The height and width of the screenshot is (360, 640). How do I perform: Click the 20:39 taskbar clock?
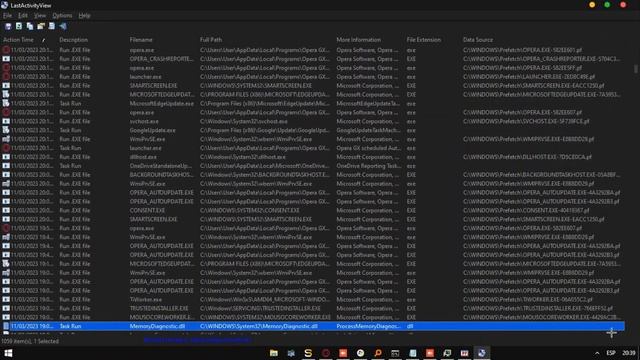629,353
